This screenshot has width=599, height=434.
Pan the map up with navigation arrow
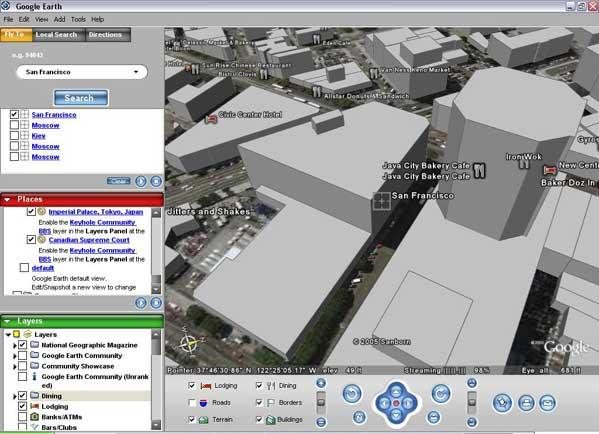396,391
